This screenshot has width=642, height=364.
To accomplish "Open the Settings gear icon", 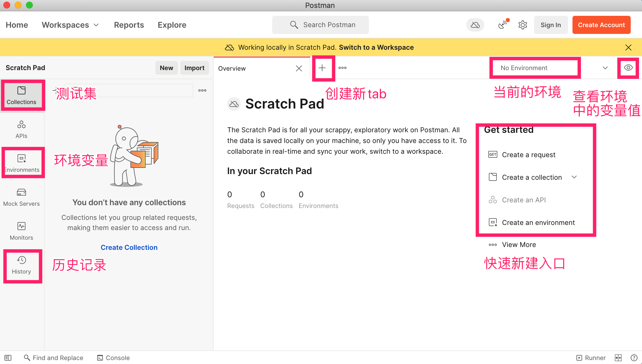I will pos(522,25).
